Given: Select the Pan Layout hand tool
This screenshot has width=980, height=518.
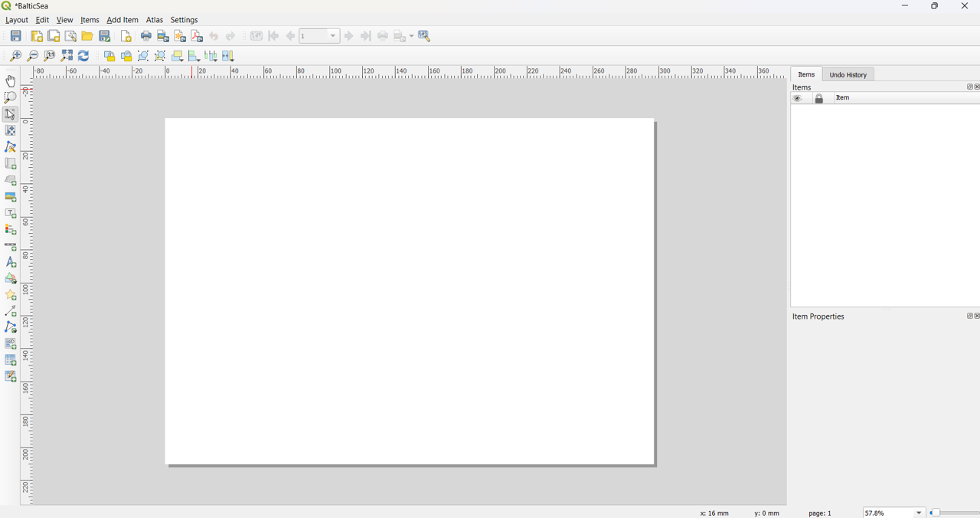Looking at the screenshot, I should pos(11,81).
